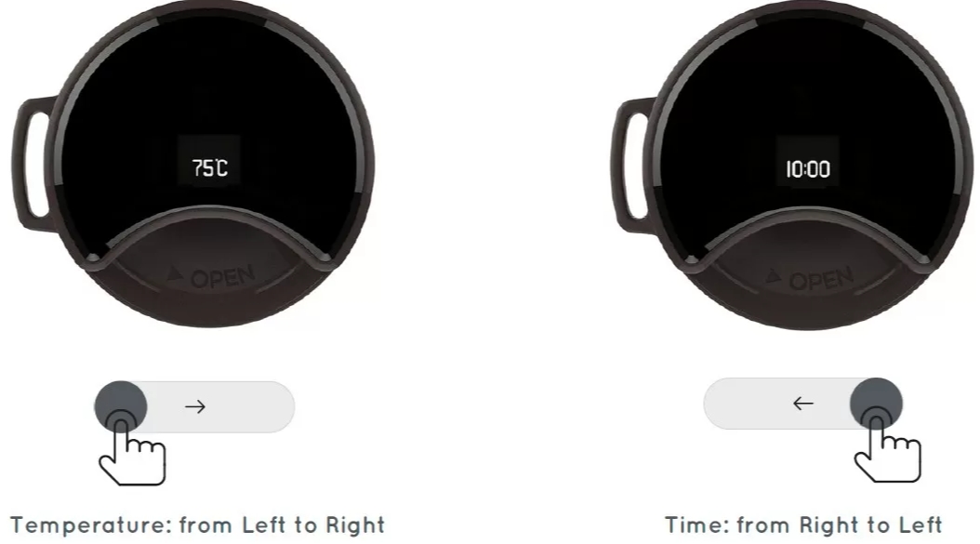Viewport: 980px width, 544px height.
Task: Click the light track of the time slider
Action: point(803,404)
